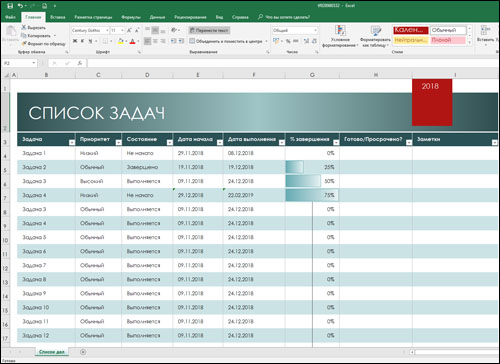This screenshot has height=364, width=500.
Task: Click the Cut scissors icon
Action: (24, 27)
